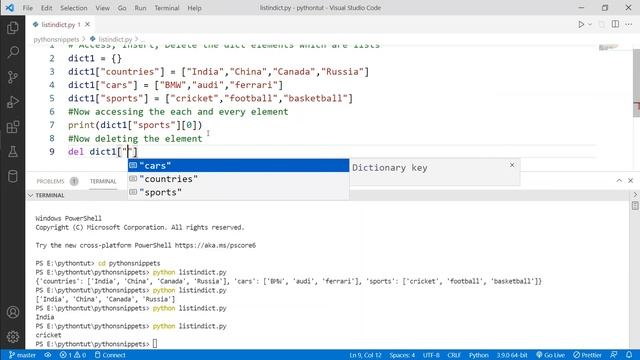The image size is (640, 360).
Task: Close the bottom panel
Action: 631,180
